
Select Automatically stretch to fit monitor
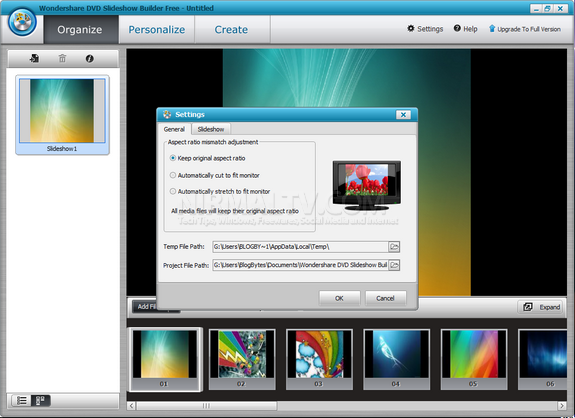click(220, 191)
